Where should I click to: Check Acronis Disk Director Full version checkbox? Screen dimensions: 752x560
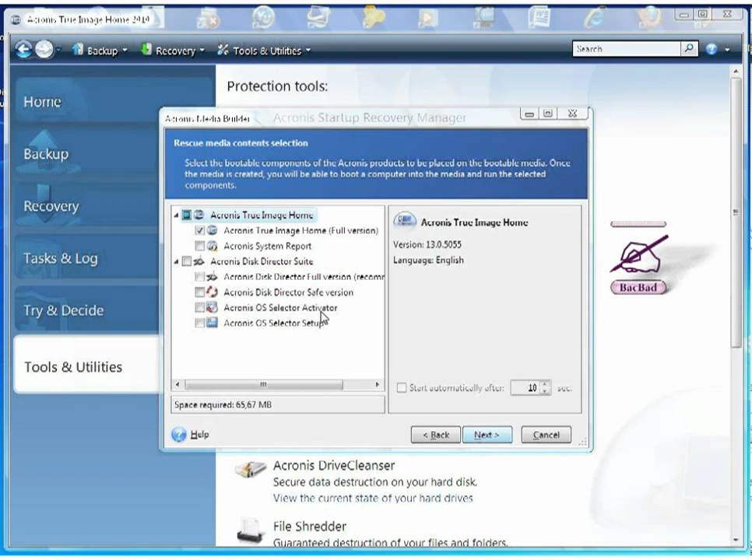[x=199, y=276]
